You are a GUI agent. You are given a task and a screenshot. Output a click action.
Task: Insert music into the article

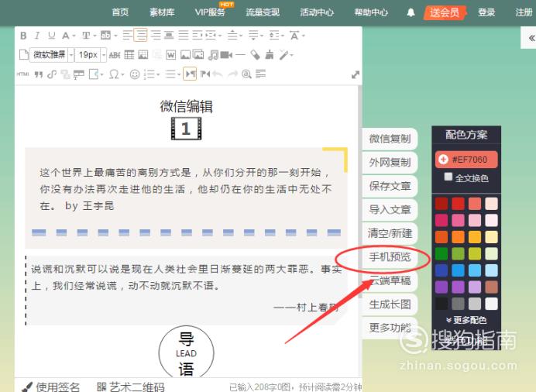(x=213, y=55)
